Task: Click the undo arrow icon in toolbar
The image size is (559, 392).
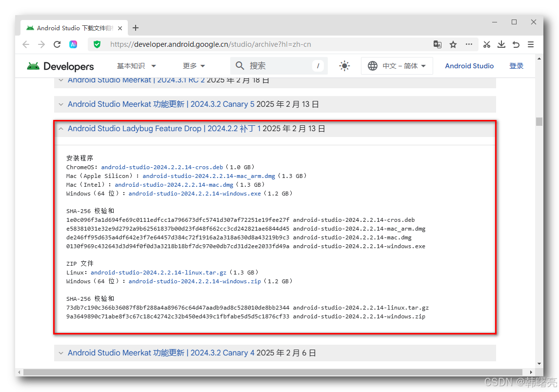Action: pos(516,44)
